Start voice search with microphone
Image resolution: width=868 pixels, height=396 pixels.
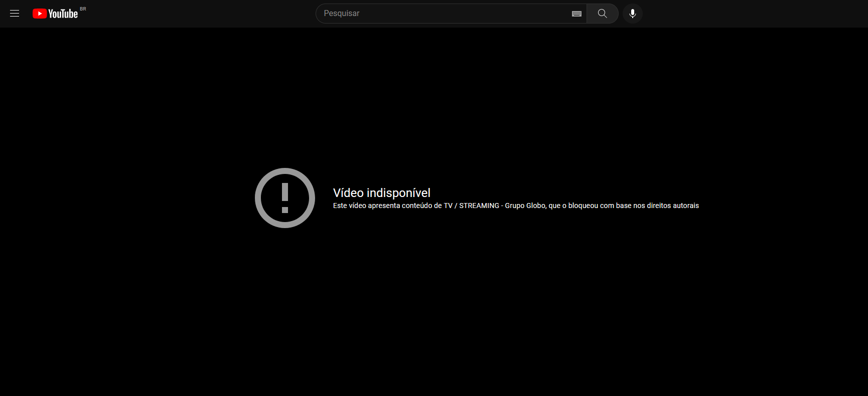(633, 14)
